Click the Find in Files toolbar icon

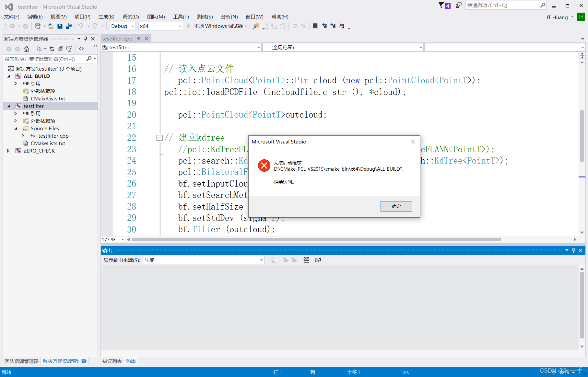click(x=256, y=26)
